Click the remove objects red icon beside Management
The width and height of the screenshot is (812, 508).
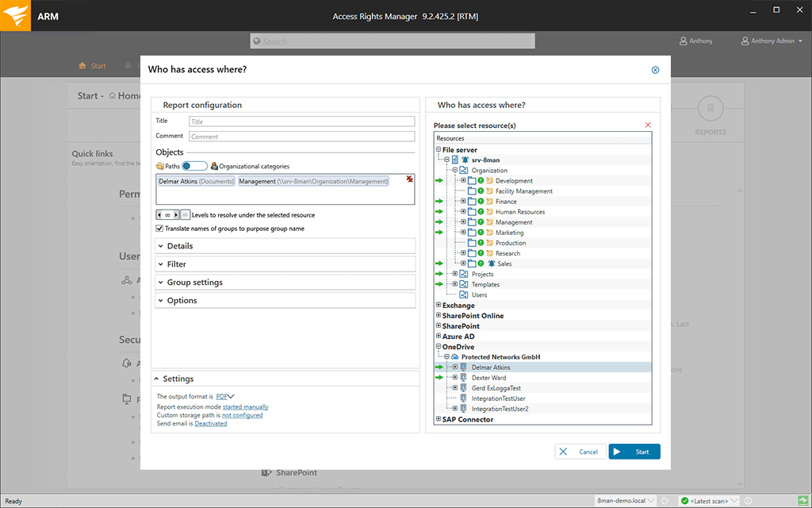pyautogui.click(x=410, y=179)
